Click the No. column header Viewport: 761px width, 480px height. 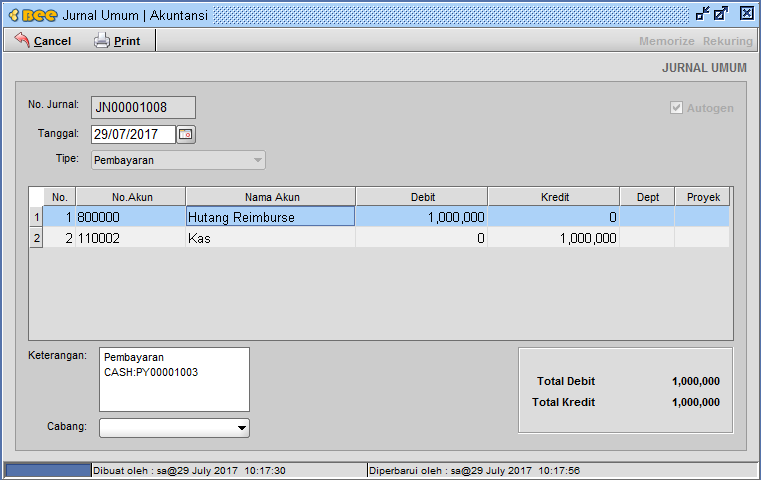tap(59, 197)
